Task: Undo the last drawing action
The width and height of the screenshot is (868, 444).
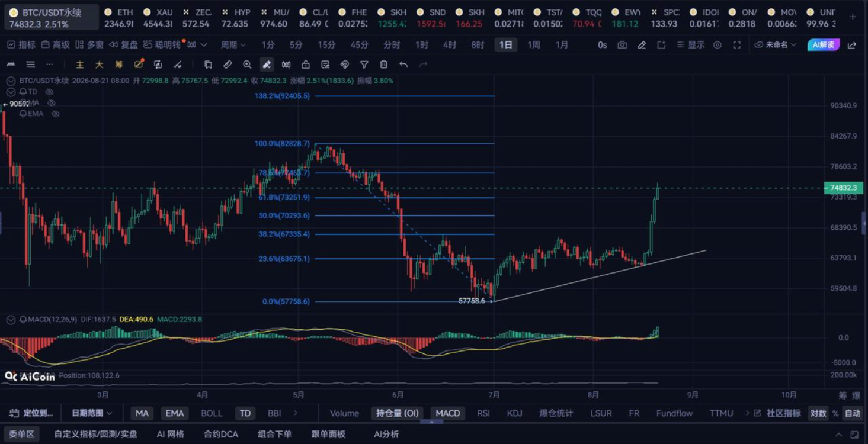Action: click(x=403, y=65)
